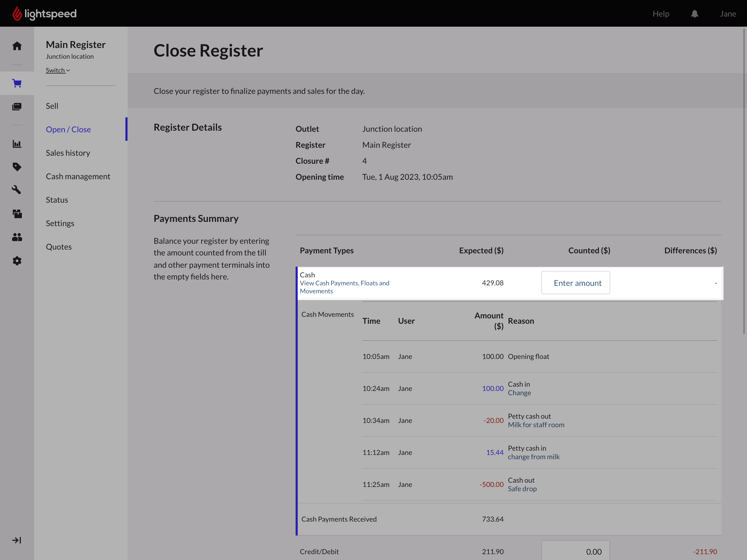Open register Settings item
The image size is (747, 560).
60,223
